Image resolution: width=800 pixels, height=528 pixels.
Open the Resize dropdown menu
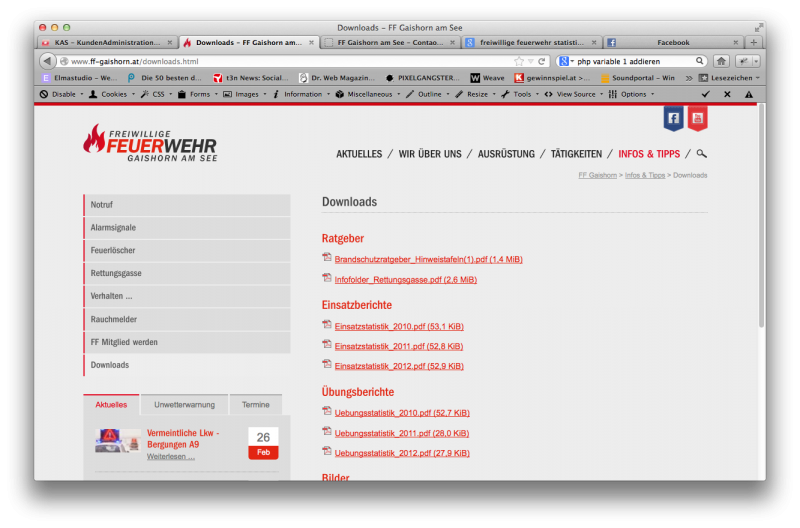coord(475,94)
